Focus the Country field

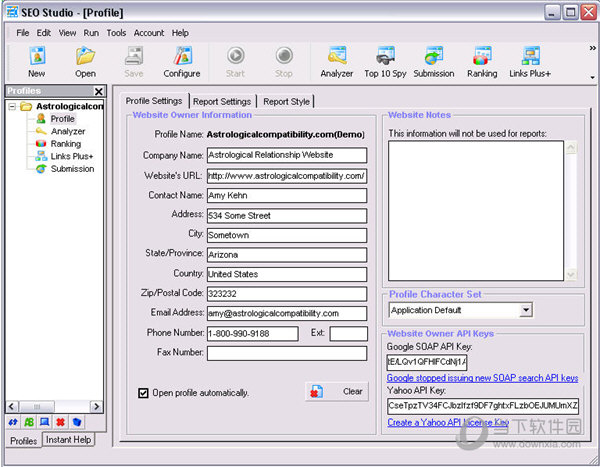(x=287, y=274)
